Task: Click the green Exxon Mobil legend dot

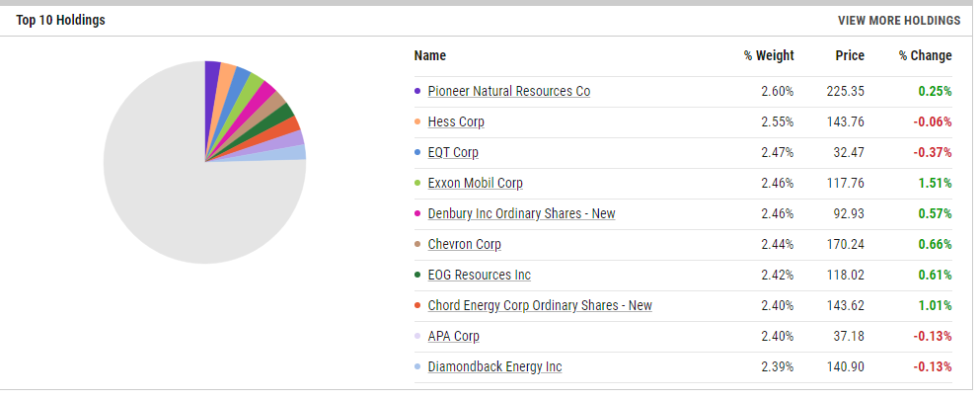Action: (418, 183)
